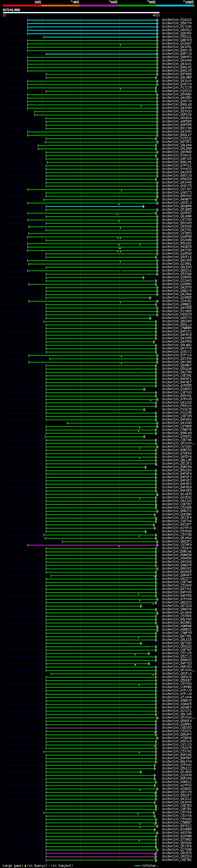Click hit label UniRef100_Q40559
This screenshot has height=868, width=197.
pyautogui.click(x=177, y=342)
